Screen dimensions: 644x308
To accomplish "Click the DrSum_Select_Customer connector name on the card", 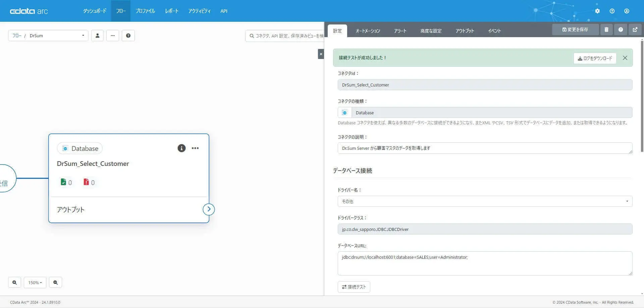I will click(x=93, y=164).
